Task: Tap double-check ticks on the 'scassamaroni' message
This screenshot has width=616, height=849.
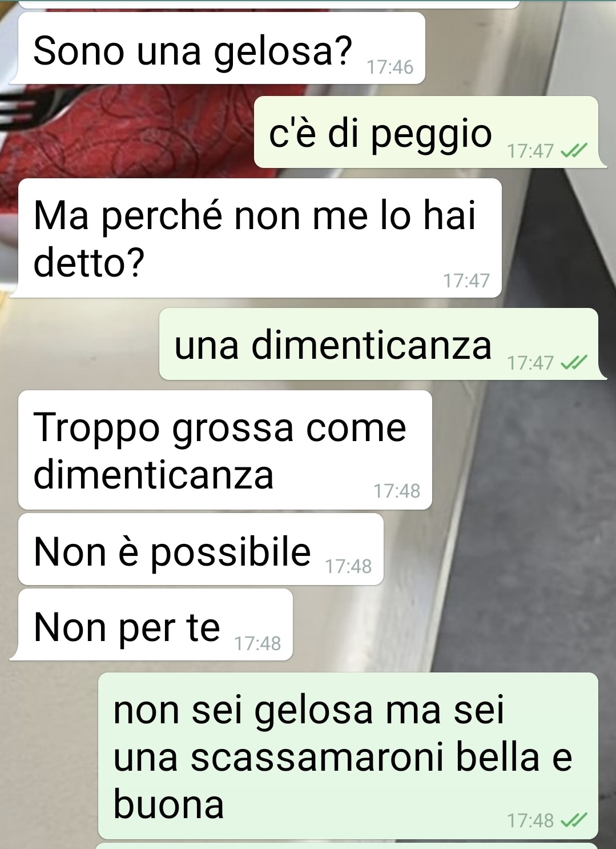Action: click(574, 821)
